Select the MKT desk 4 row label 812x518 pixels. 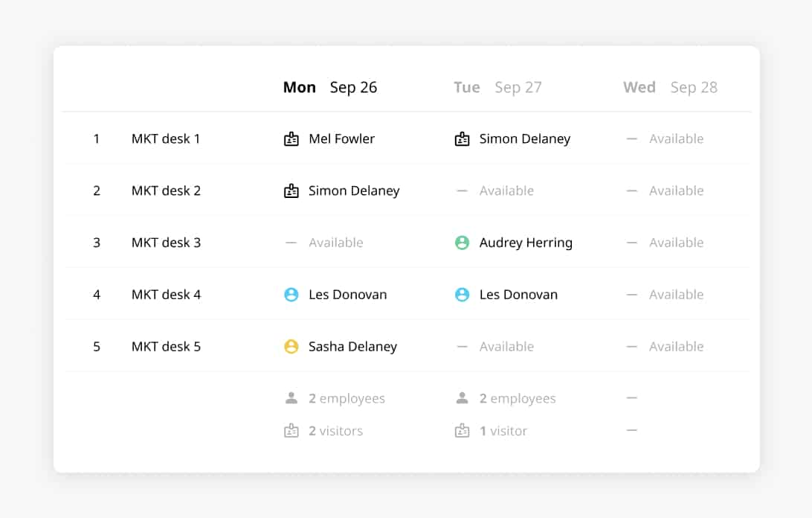pos(166,295)
